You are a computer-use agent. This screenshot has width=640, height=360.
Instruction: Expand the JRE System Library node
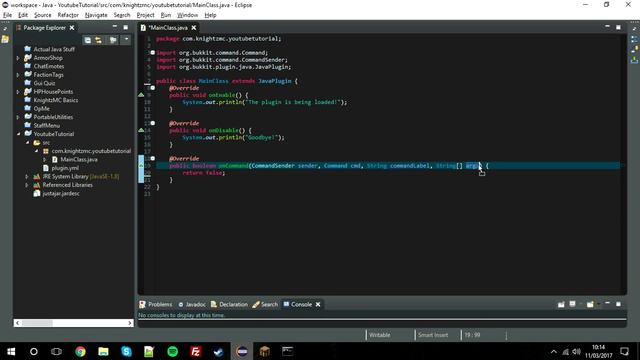(x=27, y=177)
